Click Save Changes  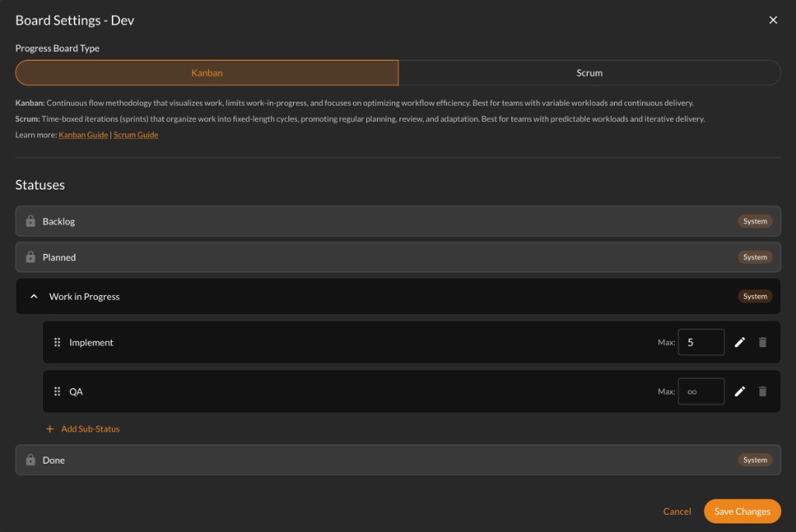(x=742, y=511)
